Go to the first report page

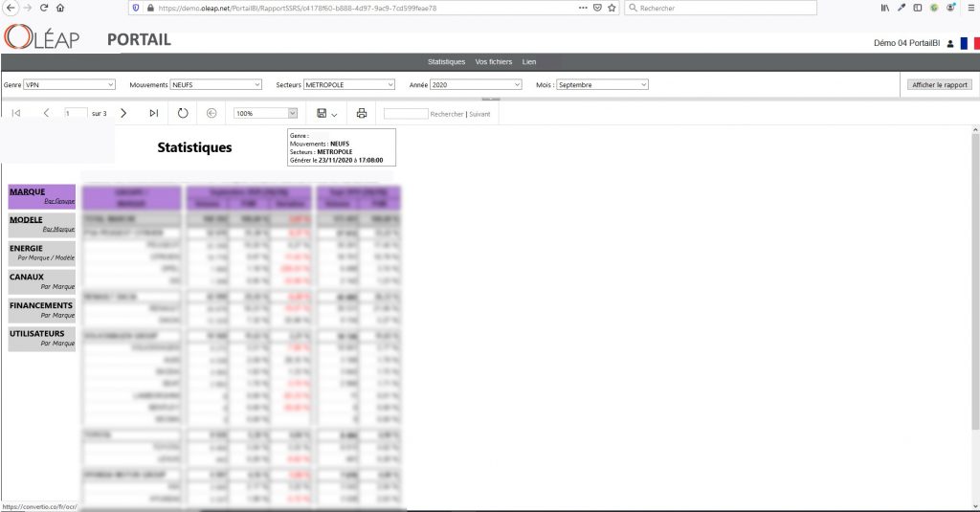16,113
